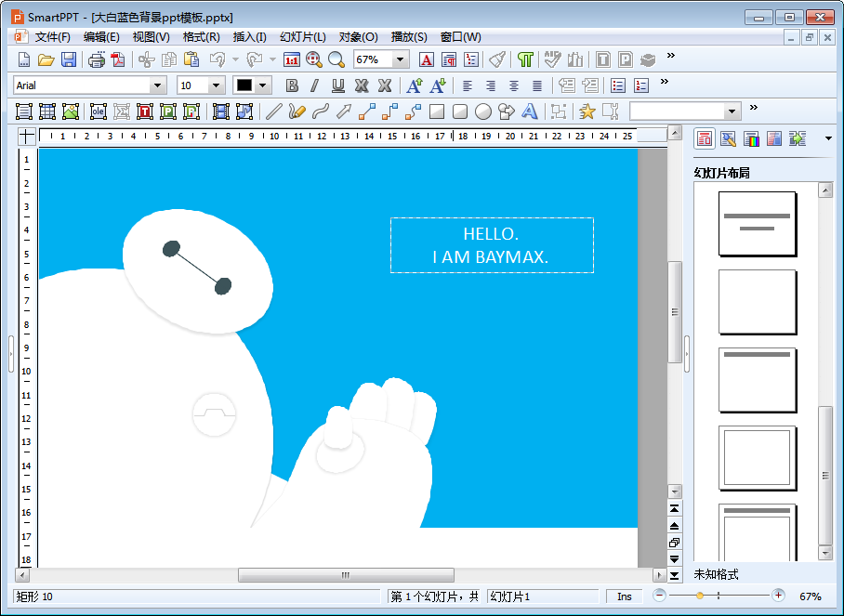Print the presentation

[97, 59]
